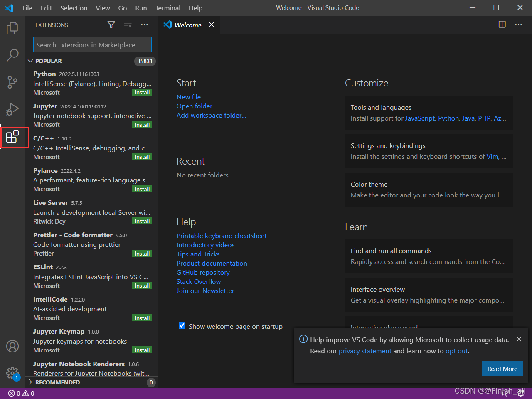The height and width of the screenshot is (399, 532).
Task: Split the editor to the right
Action: (502, 25)
